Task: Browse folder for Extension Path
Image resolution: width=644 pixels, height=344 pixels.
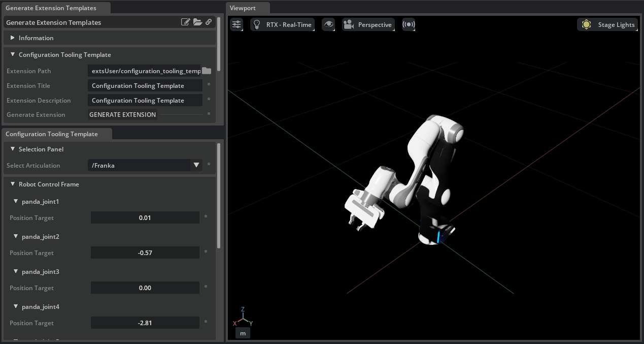Action: (x=207, y=71)
